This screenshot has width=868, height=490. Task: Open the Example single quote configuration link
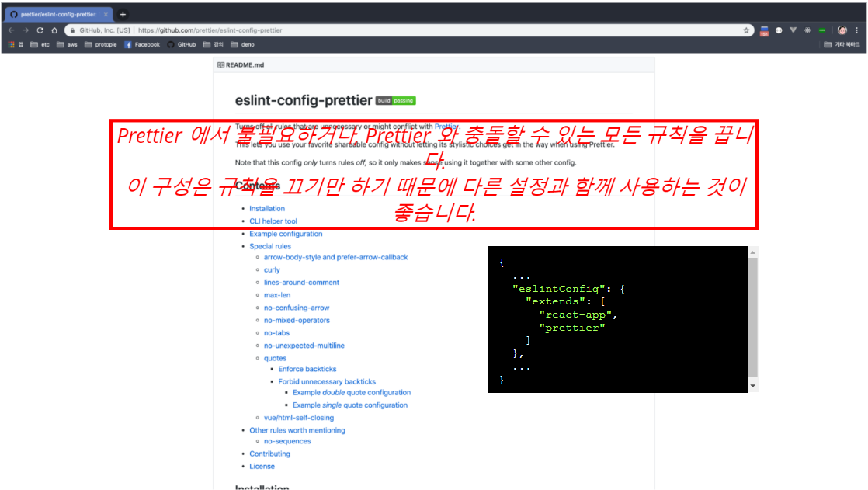click(x=350, y=405)
